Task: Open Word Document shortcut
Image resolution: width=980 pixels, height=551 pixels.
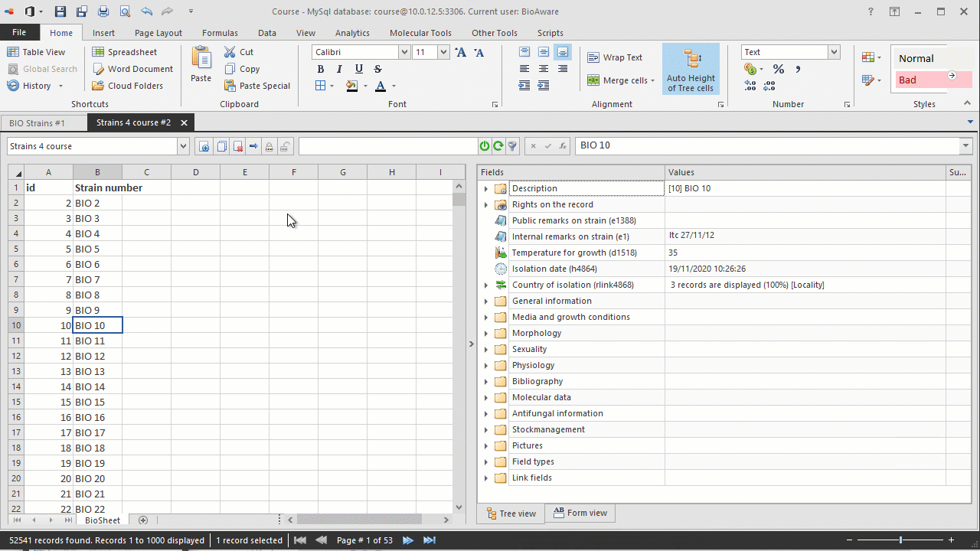Action: (x=132, y=69)
